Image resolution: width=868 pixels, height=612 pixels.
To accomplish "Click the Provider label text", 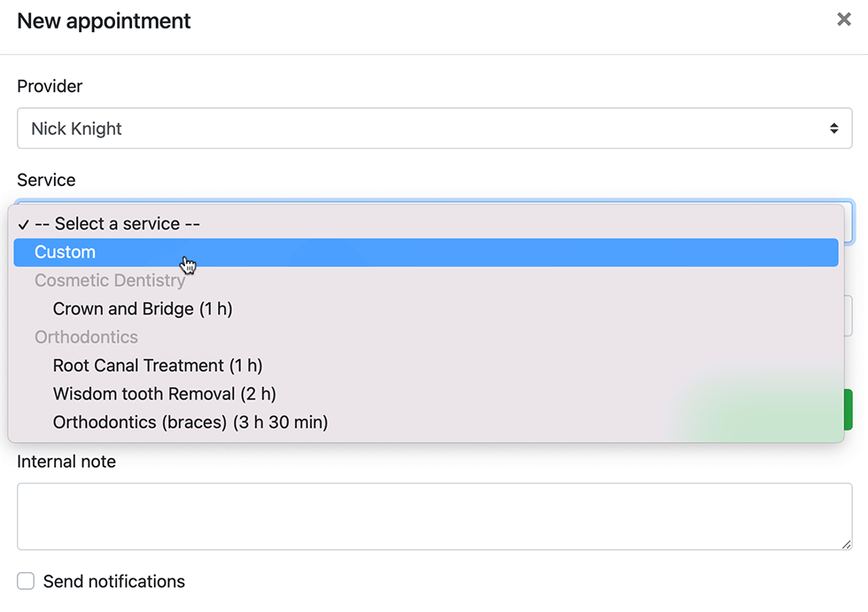I will pyautogui.click(x=50, y=86).
